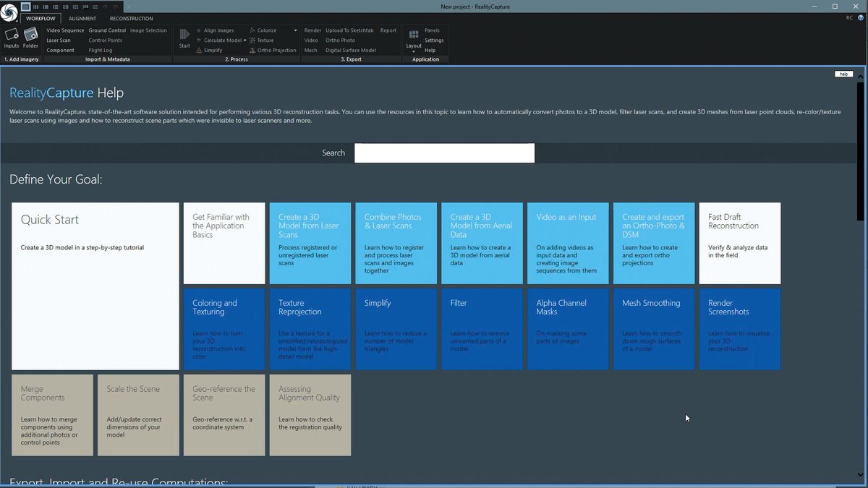Click the Upload To Sketchfab button

point(349,30)
